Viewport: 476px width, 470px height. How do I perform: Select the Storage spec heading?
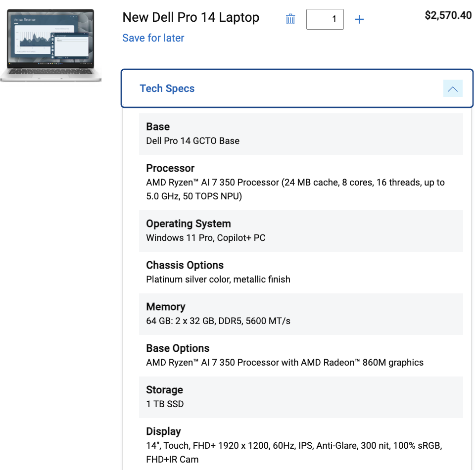click(x=165, y=390)
